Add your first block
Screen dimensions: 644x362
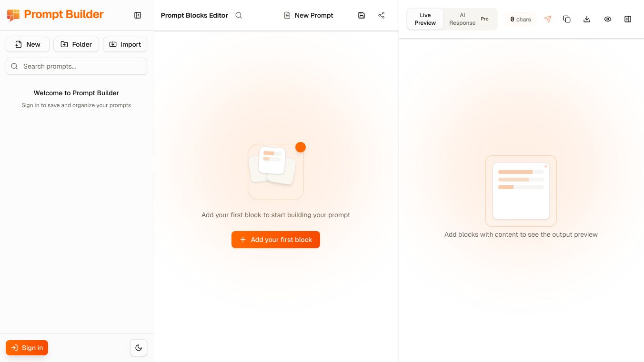coord(276,240)
